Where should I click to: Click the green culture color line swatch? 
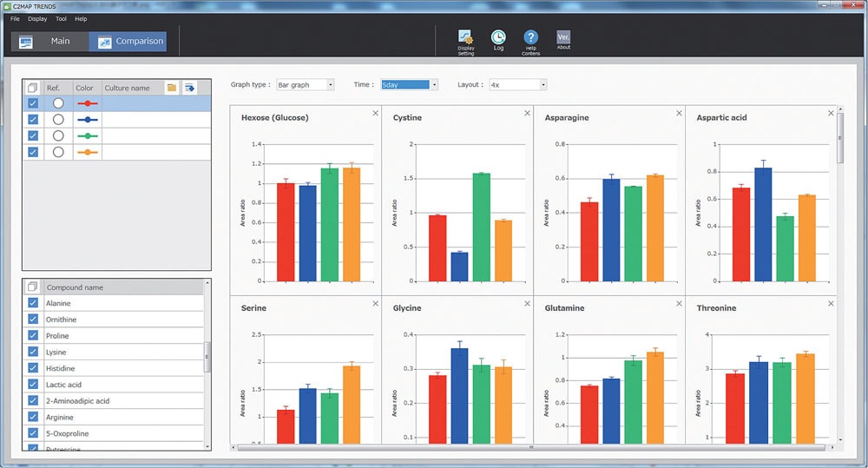87,136
